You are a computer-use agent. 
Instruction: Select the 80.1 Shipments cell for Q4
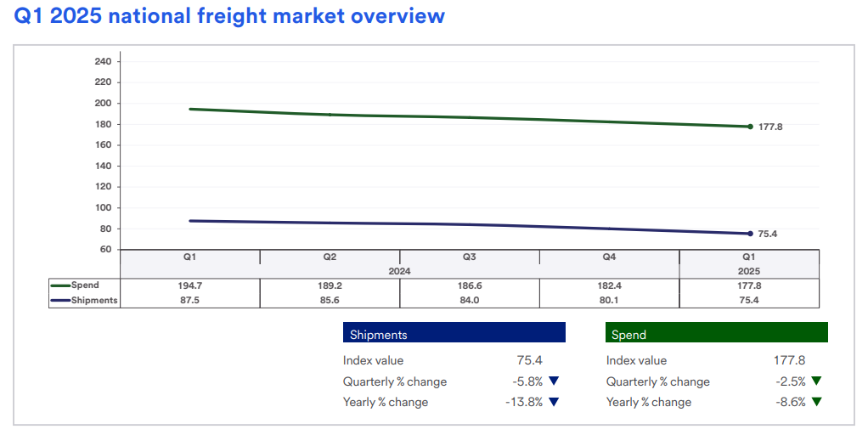609,300
